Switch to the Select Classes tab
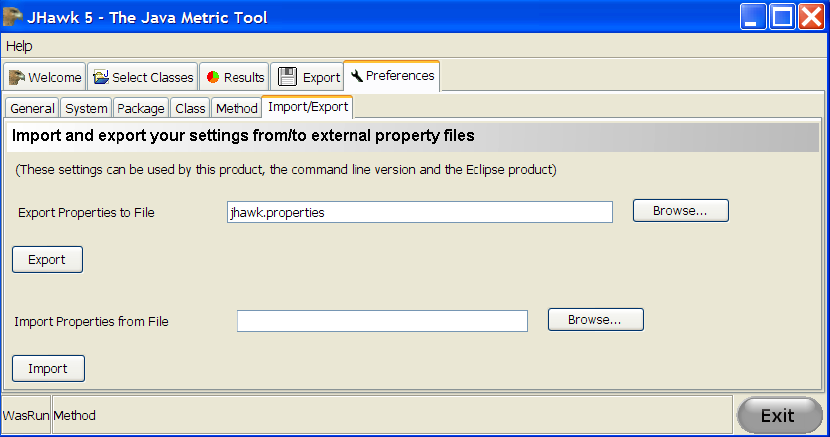 point(142,77)
